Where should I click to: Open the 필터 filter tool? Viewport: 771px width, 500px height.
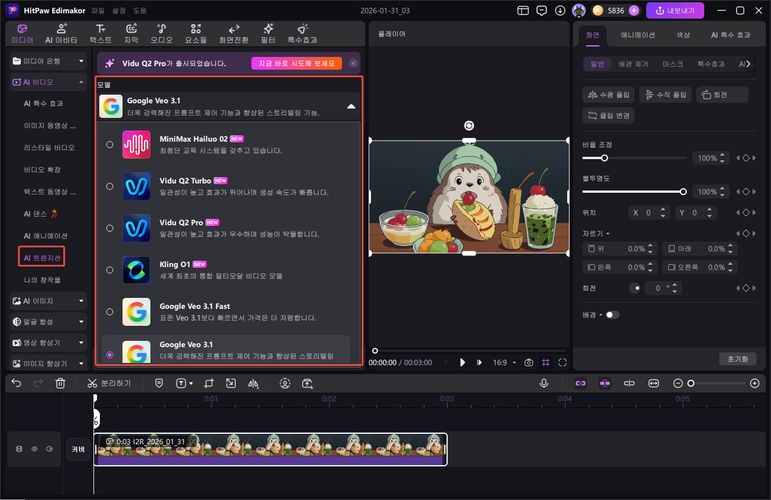[x=268, y=33]
